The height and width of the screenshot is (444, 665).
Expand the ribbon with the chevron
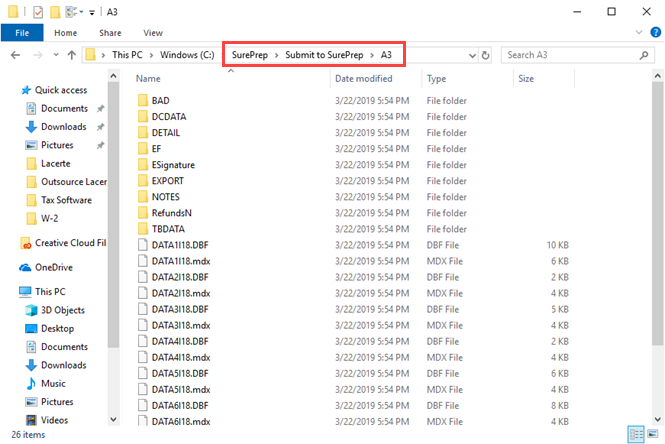(639, 32)
